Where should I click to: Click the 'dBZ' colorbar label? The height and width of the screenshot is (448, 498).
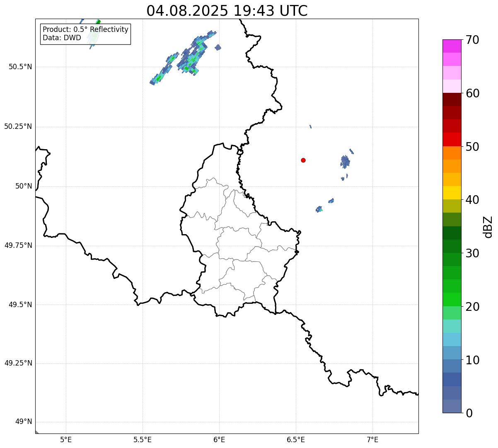pyautogui.click(x=488, y=227)
